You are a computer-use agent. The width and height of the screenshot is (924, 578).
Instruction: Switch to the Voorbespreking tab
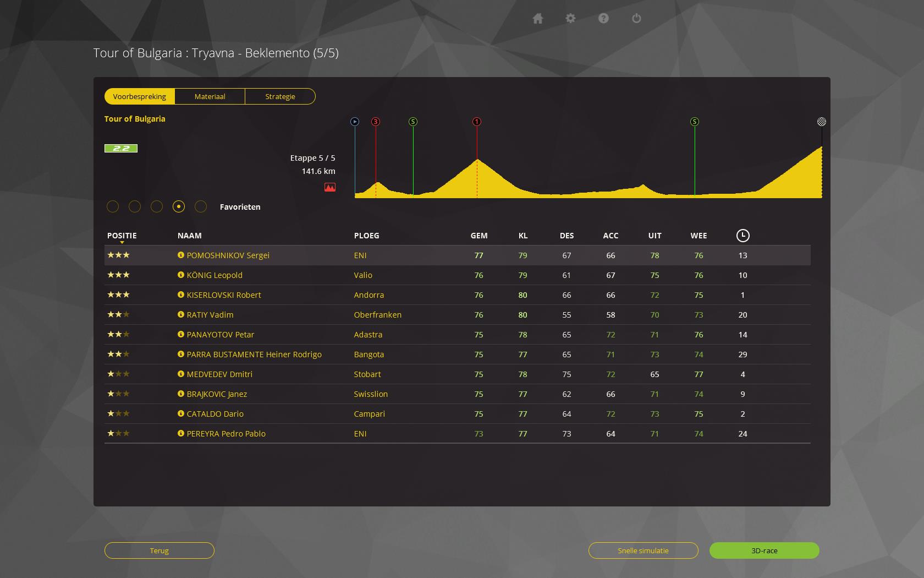140,96
